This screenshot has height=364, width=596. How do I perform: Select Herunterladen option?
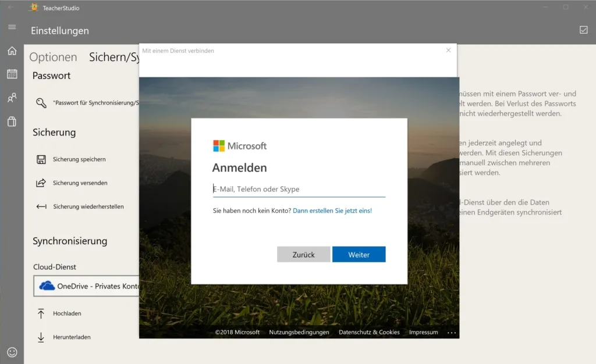point(72,337)
